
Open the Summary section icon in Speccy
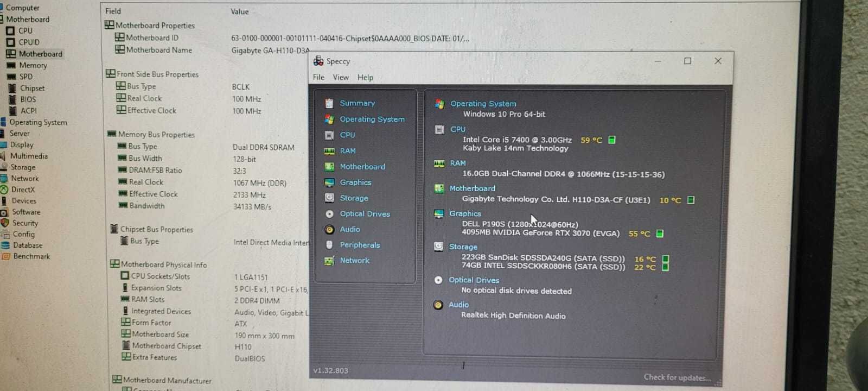pyautogui.click(x=329, y=103)
